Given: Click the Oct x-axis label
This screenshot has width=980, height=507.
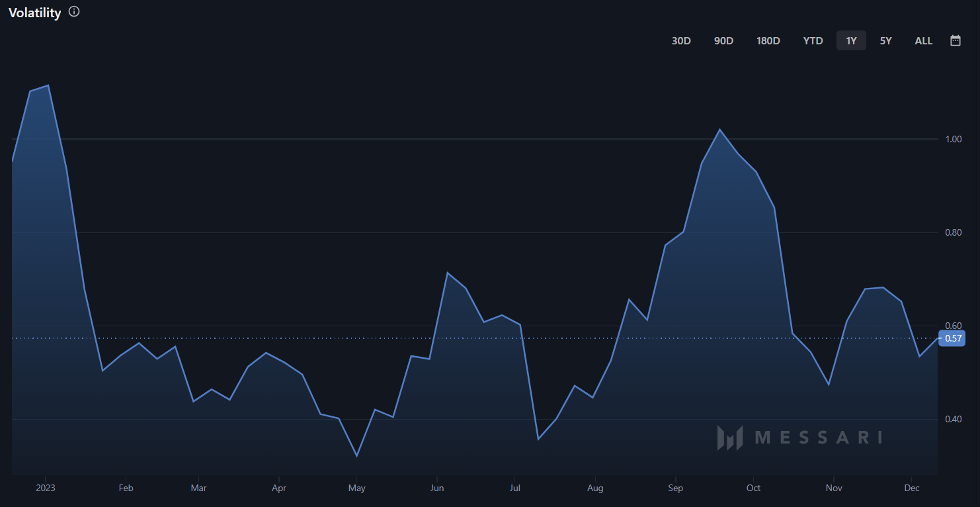Looking at the screenshot, I should (x=753, y=488).
